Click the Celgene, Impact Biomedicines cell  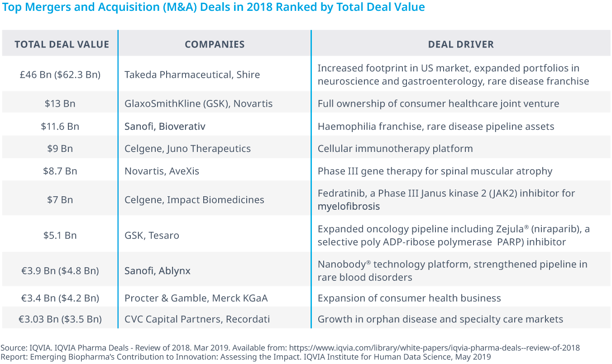[x=194, y=200]
